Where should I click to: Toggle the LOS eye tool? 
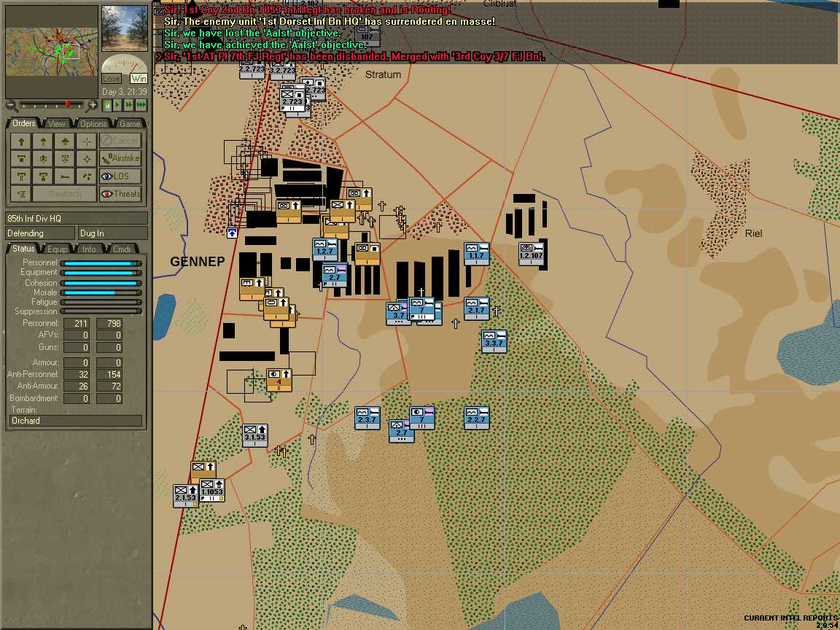(120, 176)
